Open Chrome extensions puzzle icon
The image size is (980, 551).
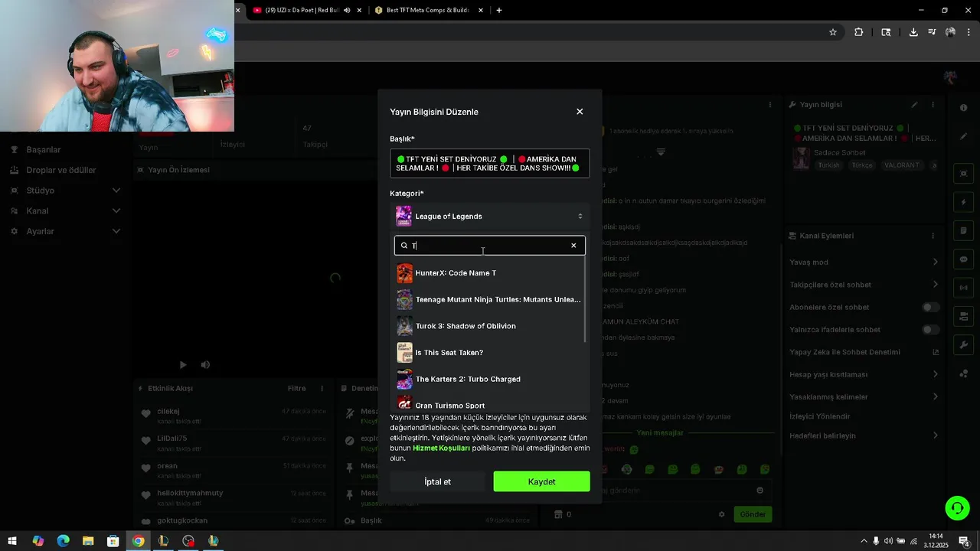858,32
